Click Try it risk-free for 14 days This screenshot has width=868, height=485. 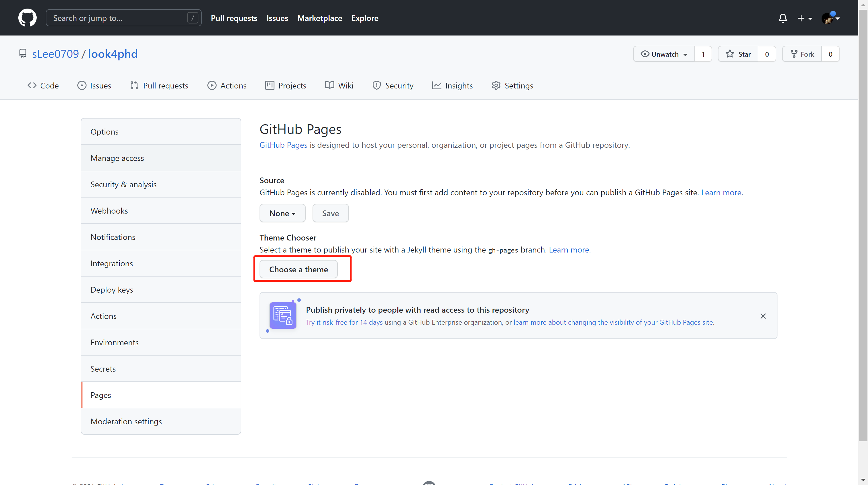click(x=344, y=322)
